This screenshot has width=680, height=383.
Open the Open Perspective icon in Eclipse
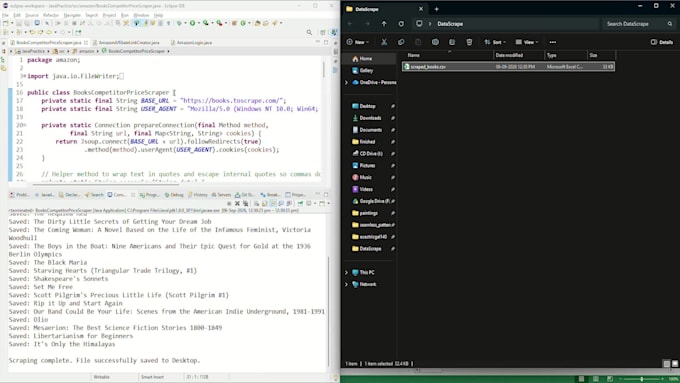pos(323,32)
